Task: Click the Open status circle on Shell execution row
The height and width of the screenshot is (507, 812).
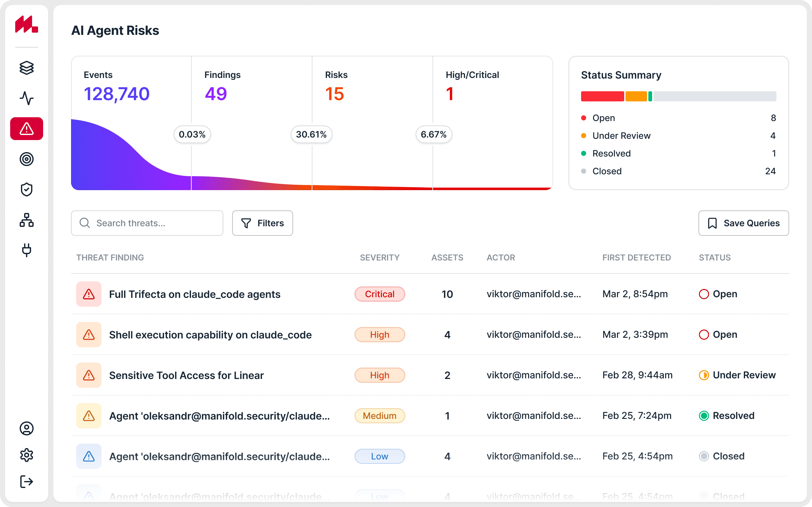Action: pos(704,335)
